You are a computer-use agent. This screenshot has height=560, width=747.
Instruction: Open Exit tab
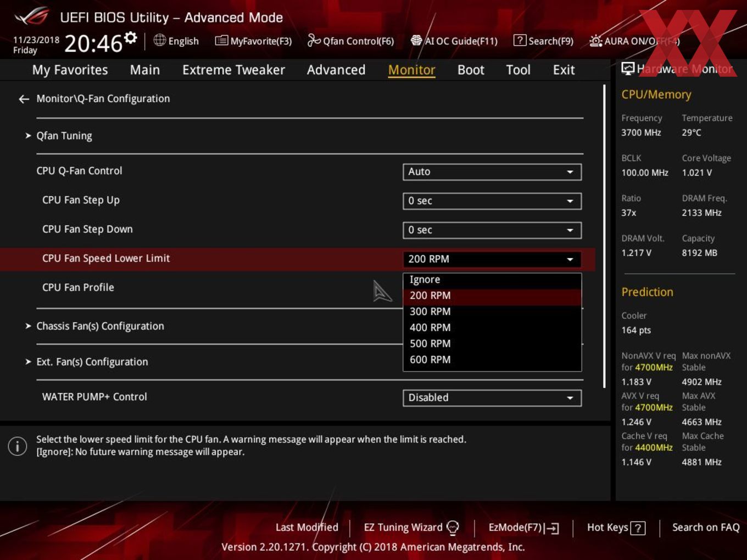coord(564,70)
